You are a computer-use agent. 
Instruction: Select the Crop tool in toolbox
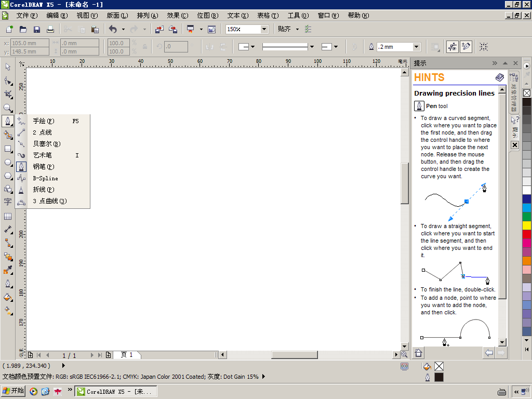pyautogui.click(x=8, y=95)
